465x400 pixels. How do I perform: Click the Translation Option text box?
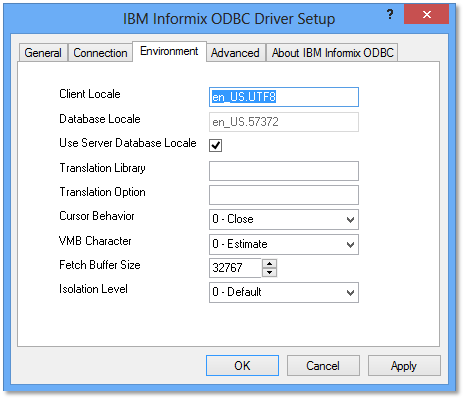pos(284,195)
